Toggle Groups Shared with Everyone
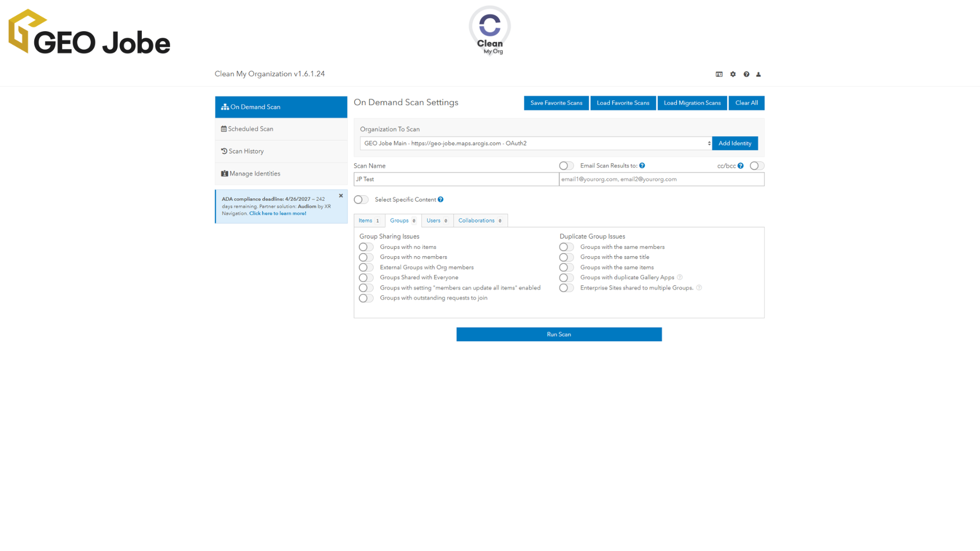The height and width of the screenshot is (551, 980). coord(366,278)
